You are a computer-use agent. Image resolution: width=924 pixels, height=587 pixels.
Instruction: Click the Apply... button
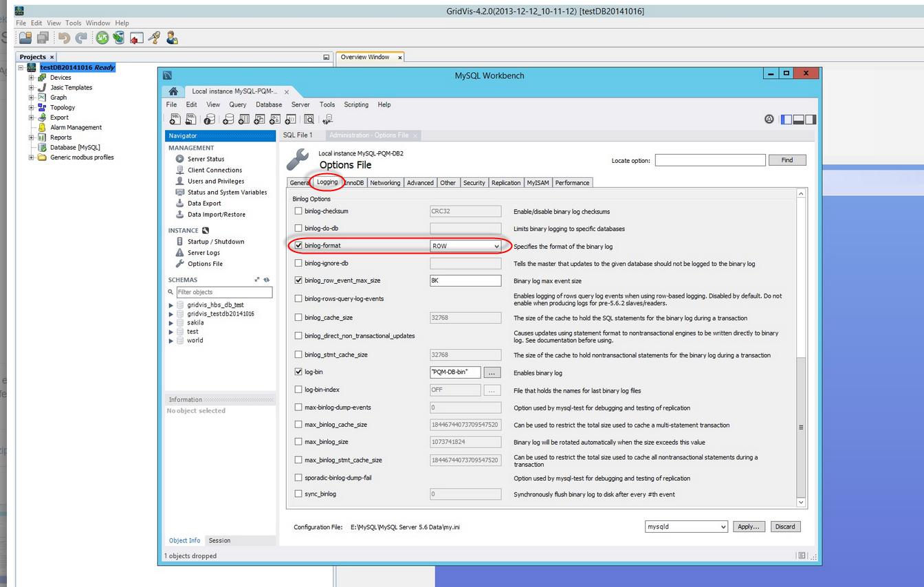click(x=749, y=527)
